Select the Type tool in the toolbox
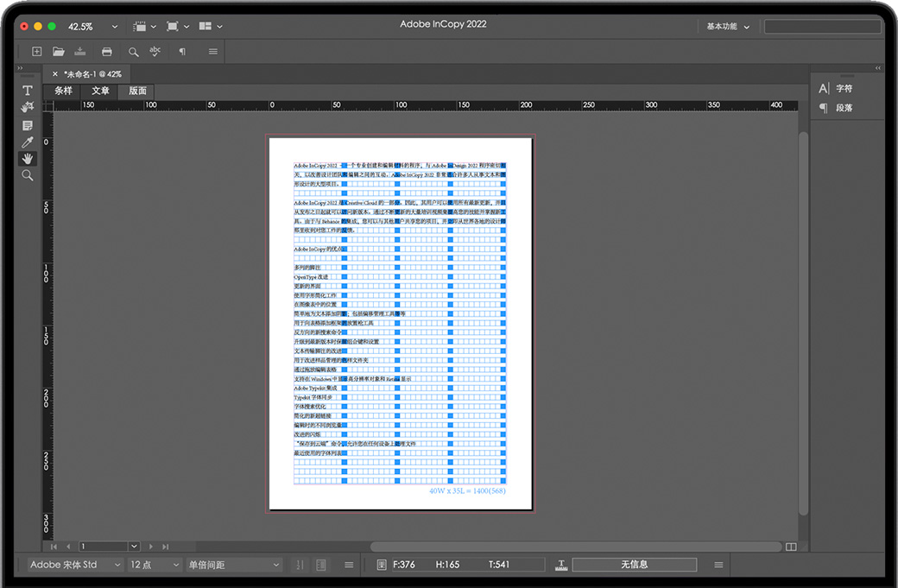Screen dimensions: 898x588 click(28, 91)
